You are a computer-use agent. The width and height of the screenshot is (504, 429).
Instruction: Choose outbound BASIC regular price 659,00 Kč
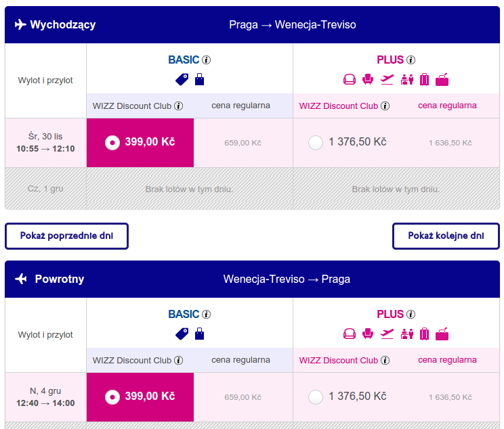243,143
